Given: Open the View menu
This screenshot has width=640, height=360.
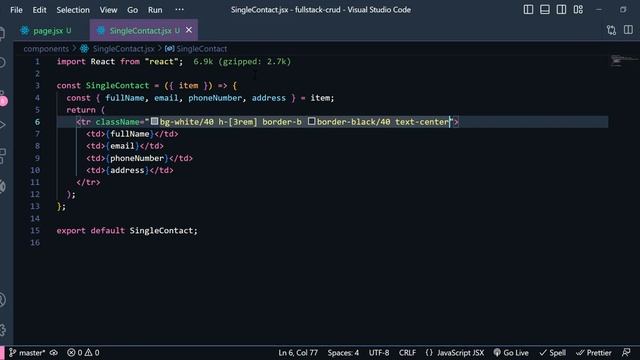Looking at the screenshot, I should point(108,10).
